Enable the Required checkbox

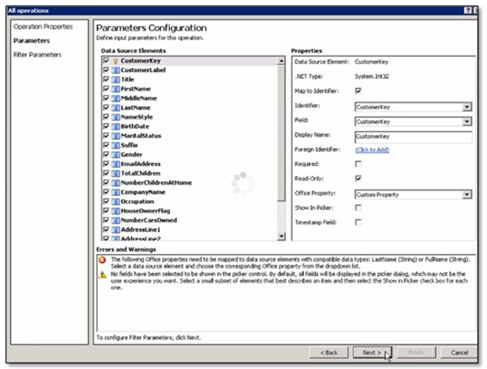(x=358, y=164)
